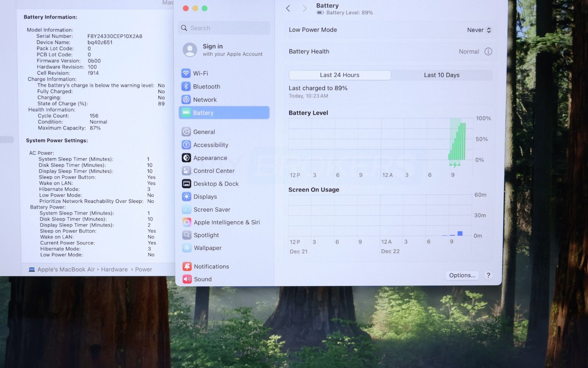Image resolution: width=588 pixels, height=368 pixels.
Task: Open the Displays settings pane
Action: point(205,196)
